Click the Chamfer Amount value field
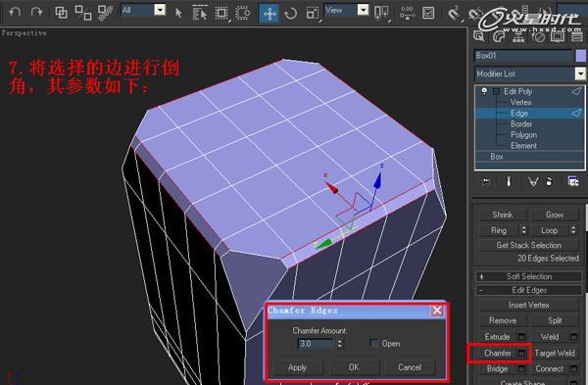 (x=316, y=344)
